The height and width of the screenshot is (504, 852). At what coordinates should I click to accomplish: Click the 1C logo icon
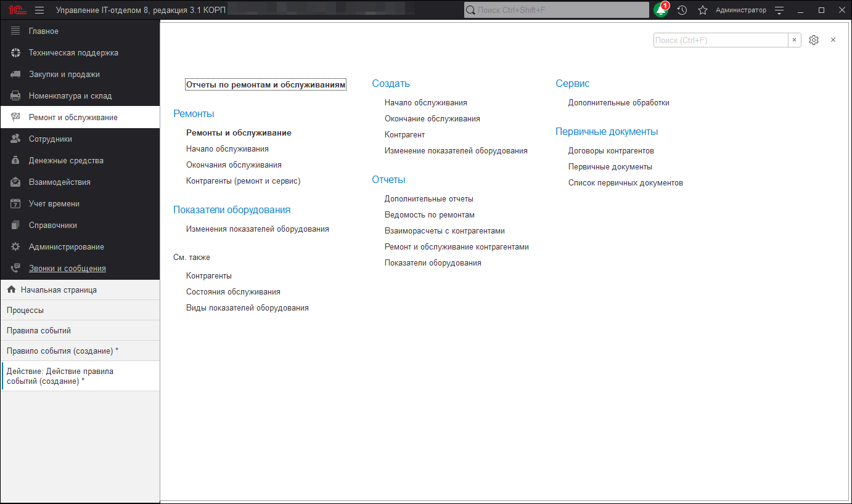(17, 10)
